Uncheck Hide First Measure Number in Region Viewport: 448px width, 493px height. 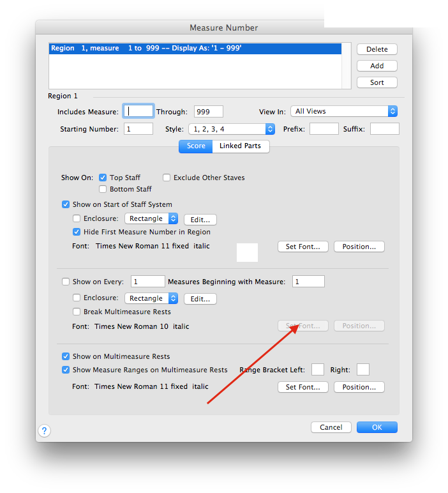coord(77,232)
